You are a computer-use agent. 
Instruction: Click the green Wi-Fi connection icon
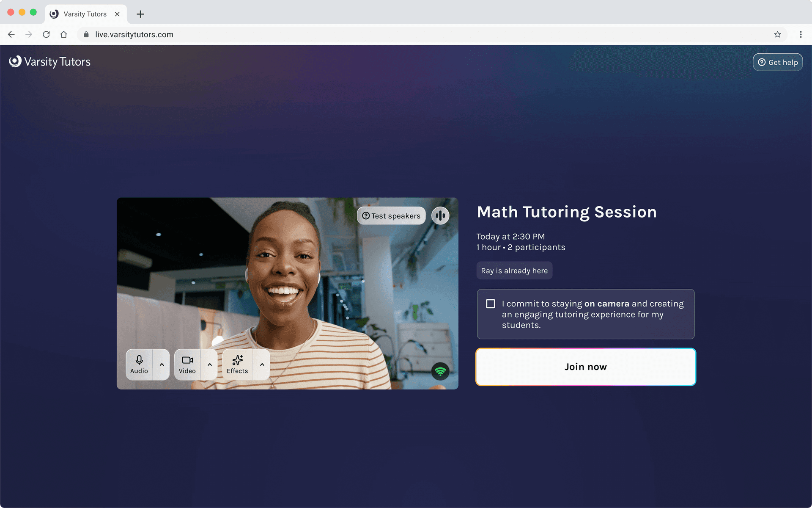[440, 371]
